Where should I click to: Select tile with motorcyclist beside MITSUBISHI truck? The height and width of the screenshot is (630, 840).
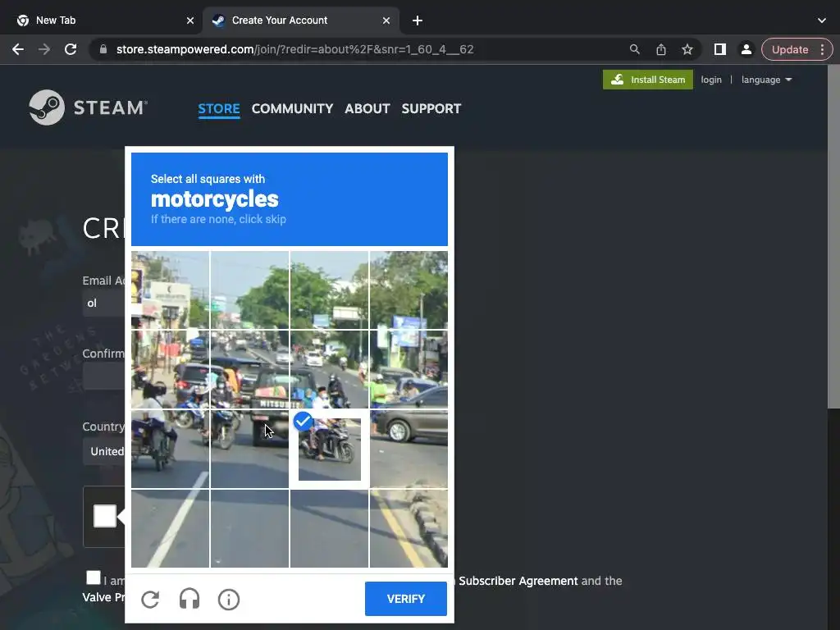click(x=330, y=370)
